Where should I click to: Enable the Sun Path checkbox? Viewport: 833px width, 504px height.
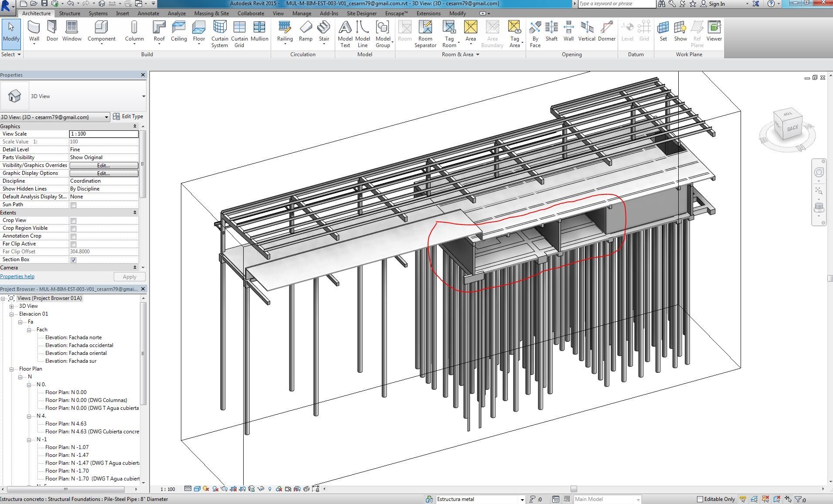click(73, 205)
